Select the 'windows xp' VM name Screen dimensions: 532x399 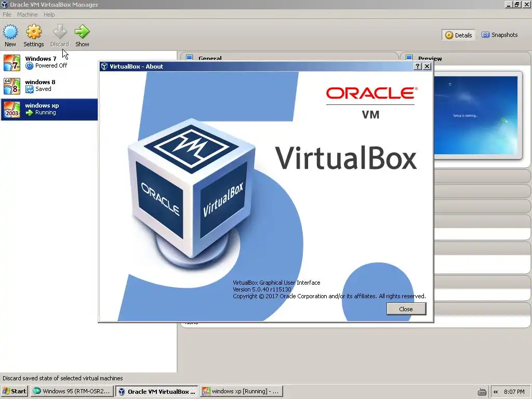coord(42,105)
